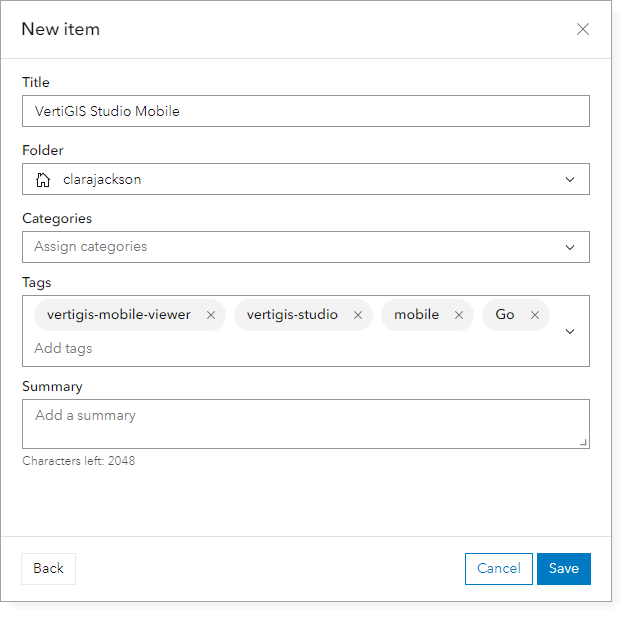627x617 pixels.
Task: Click the Add a summary text area
Action: click(306, 424)
